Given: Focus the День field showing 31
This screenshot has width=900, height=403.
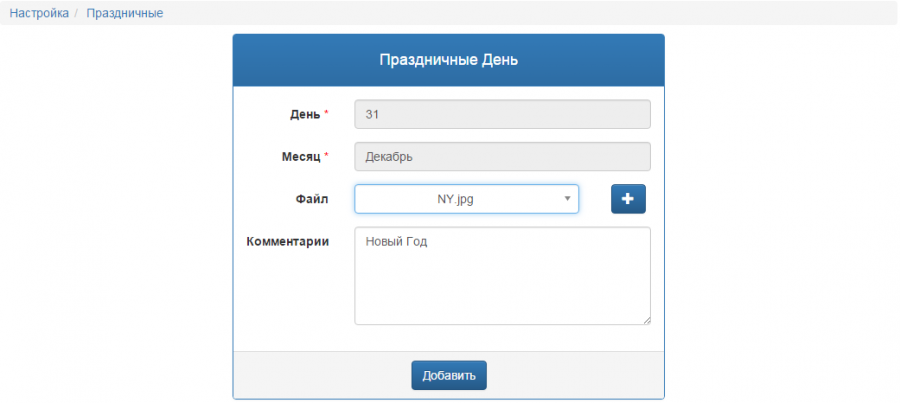Looking at the screenshot, I should click(502, 114).
